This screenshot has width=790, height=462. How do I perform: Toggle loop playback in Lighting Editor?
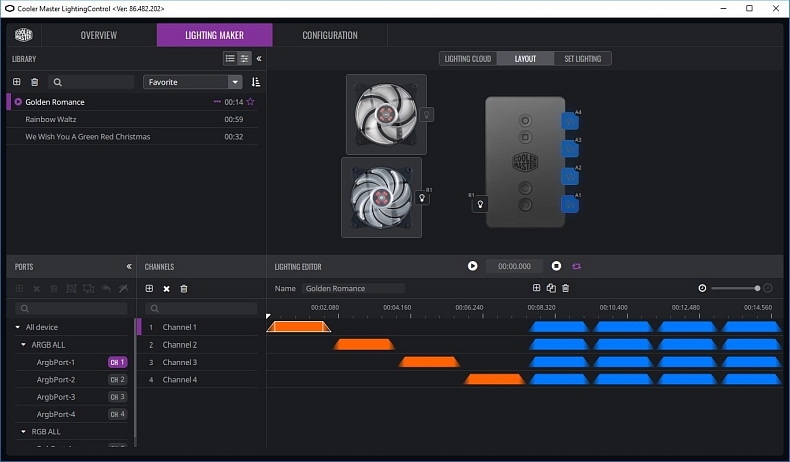[x=576, y=266]
